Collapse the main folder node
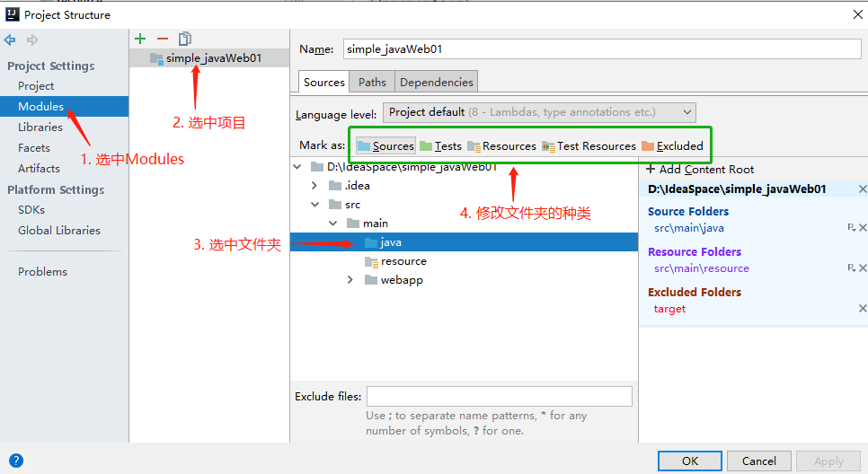Viewport: 868px width, 474px height. click(x=332, y=224)
